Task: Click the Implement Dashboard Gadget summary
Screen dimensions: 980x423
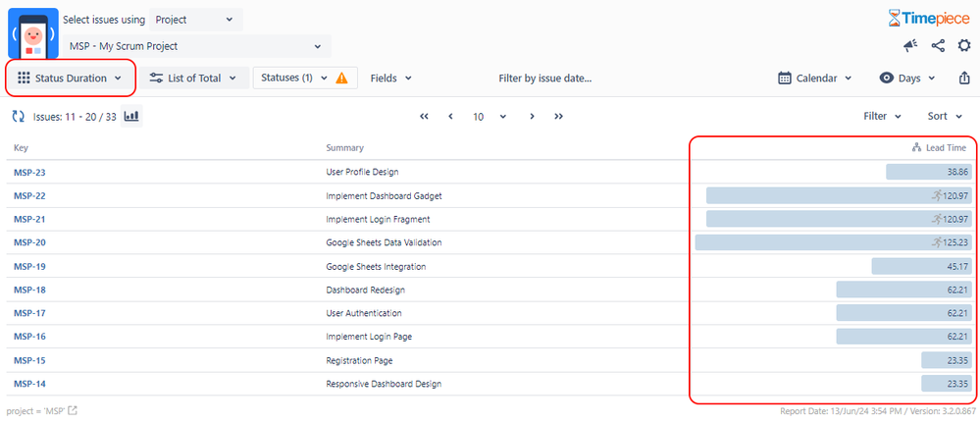Action: (x=384, y=196)
